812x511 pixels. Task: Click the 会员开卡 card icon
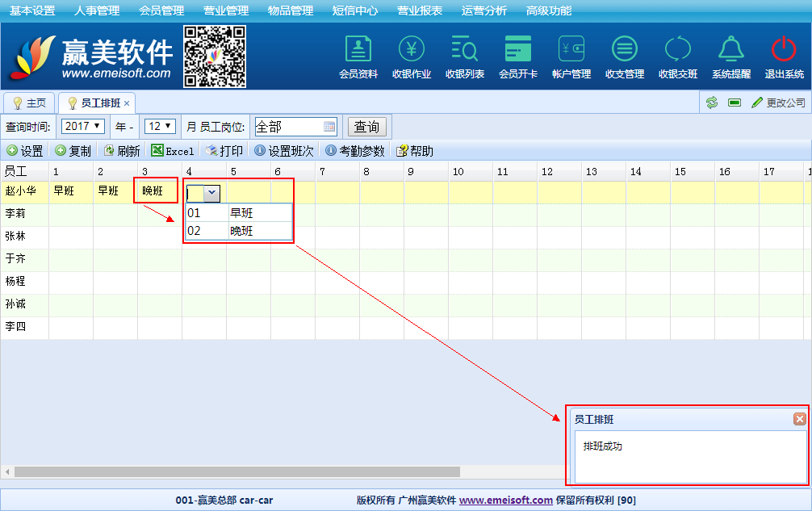[x=518, y=50]
